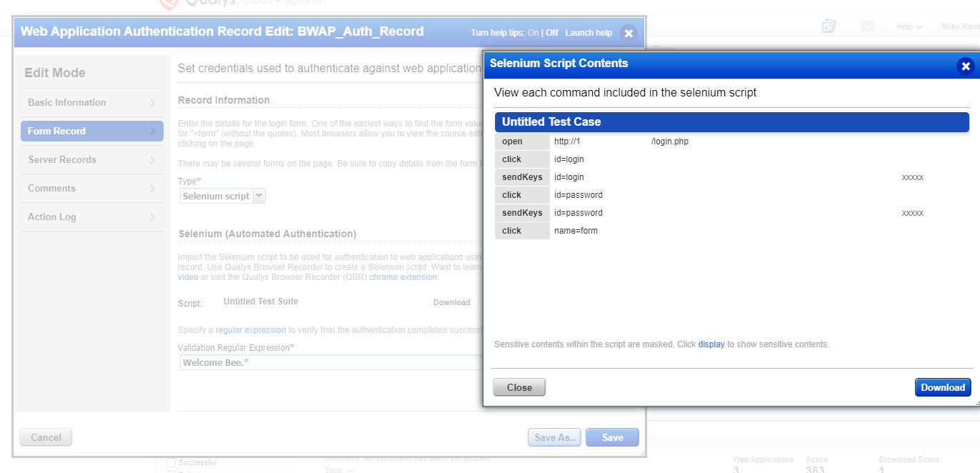Screen dimensions: 980x473
Task: Open the Type dropdown showing Selenium script
Action: (x=223, y=196)
